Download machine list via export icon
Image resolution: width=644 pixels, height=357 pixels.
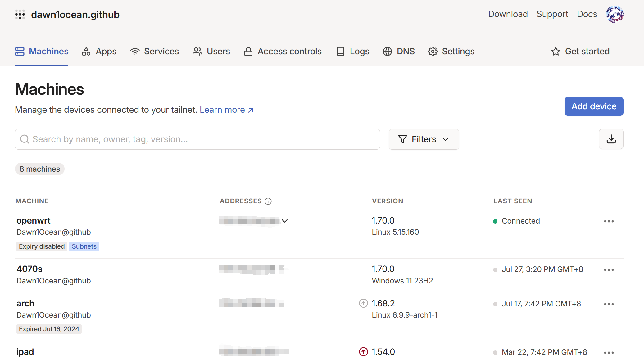[x=611, y=139]
